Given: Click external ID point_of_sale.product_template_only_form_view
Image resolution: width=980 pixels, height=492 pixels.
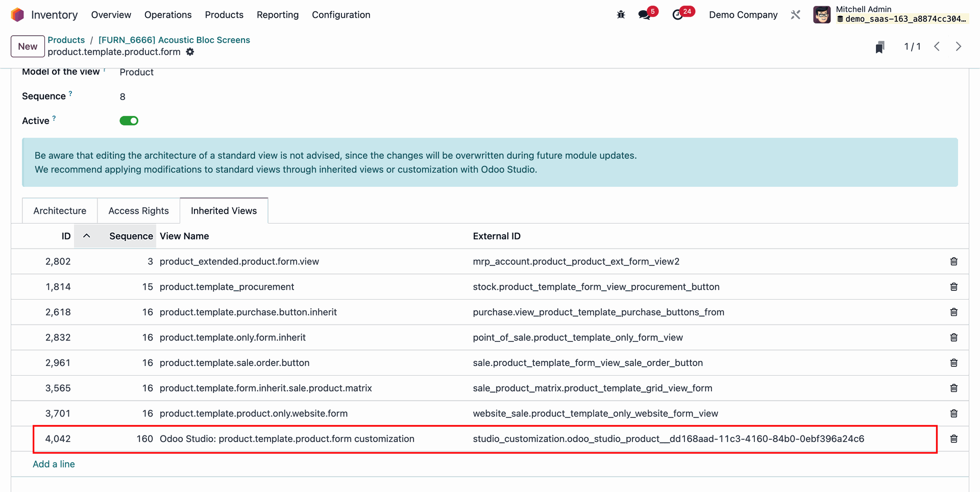Looking at the screenshot, I should point(578,337).
